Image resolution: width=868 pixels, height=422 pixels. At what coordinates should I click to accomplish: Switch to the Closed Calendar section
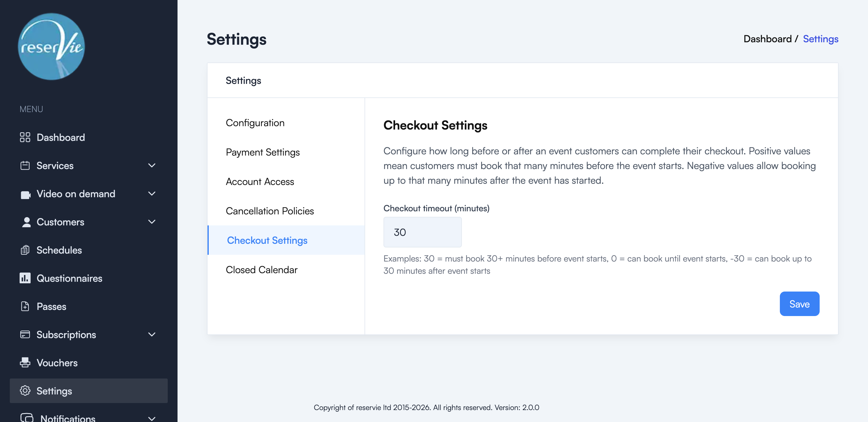261,270
